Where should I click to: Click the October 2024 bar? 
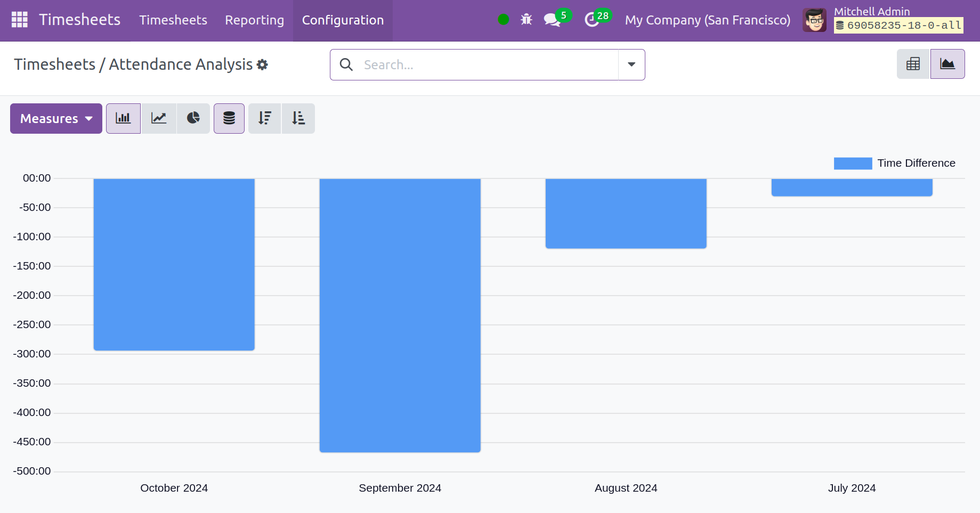click(174, 264)
